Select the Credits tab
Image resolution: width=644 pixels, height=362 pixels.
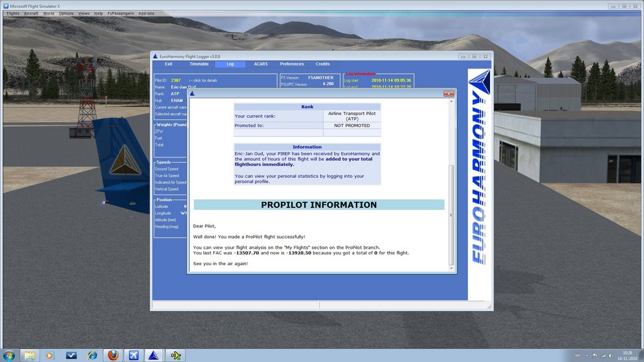323,64
